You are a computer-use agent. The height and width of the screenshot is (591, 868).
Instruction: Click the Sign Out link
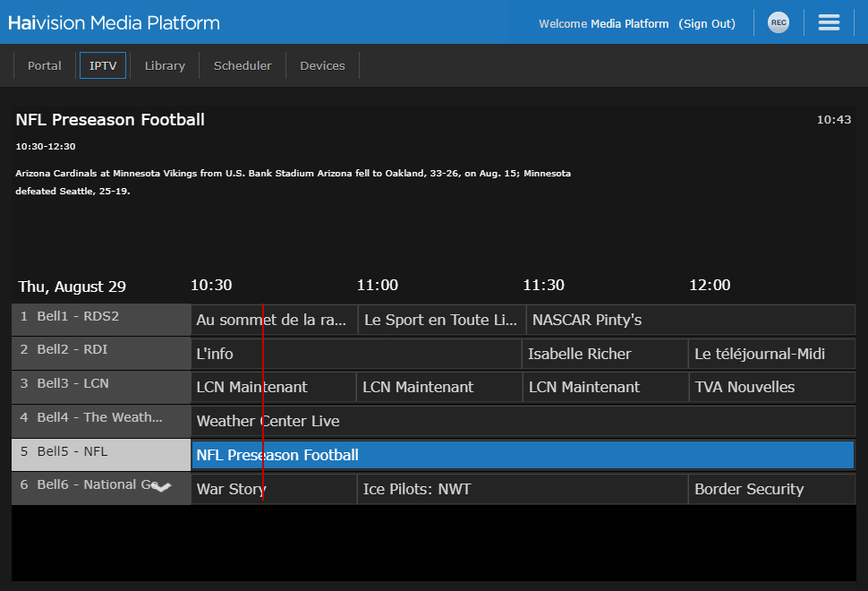click(707, 22)
